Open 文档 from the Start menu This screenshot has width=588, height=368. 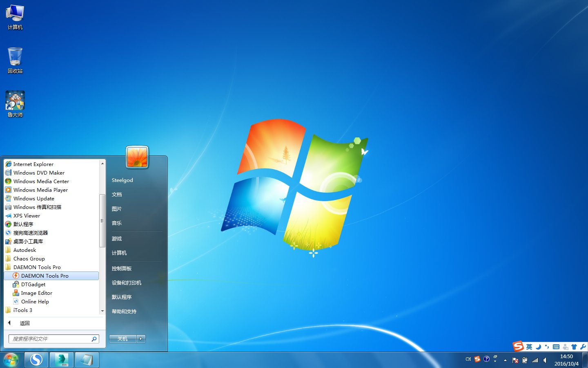pyautogui.click(x=117, y=194)
